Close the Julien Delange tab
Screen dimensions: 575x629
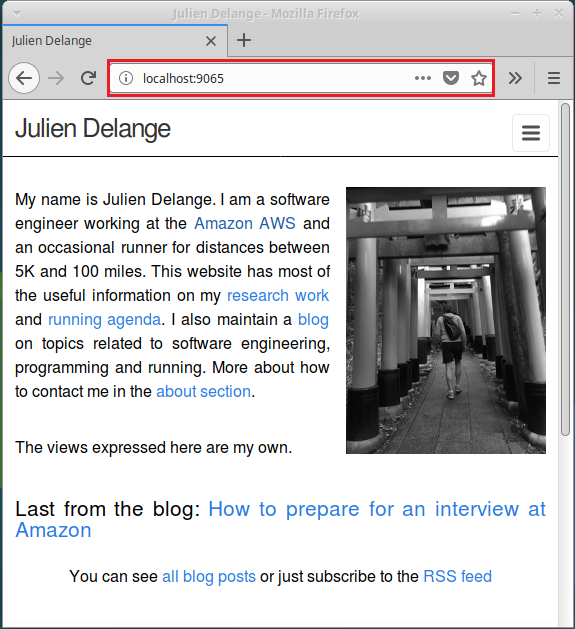click(x=211, y=41)
